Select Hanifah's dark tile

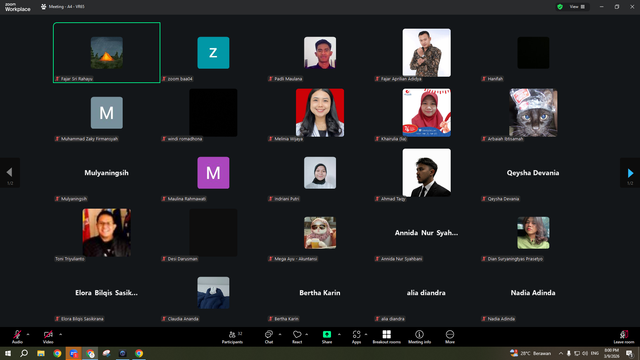533,53
